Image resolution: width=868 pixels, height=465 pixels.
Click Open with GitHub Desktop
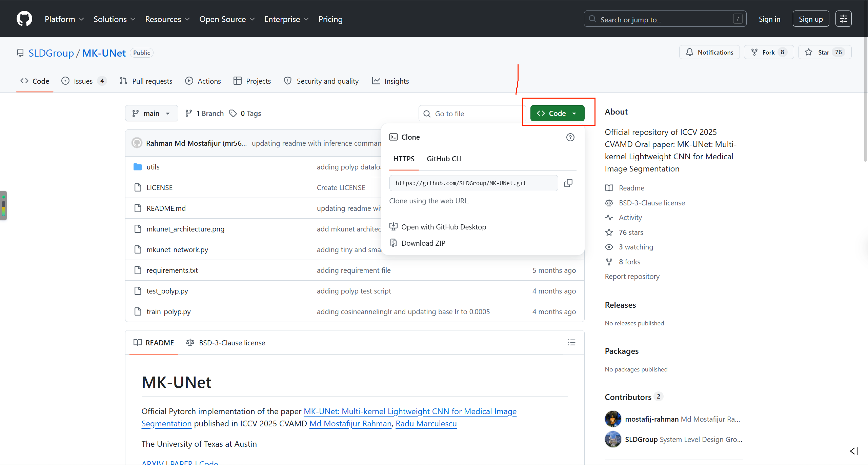[x=444, y=227]
